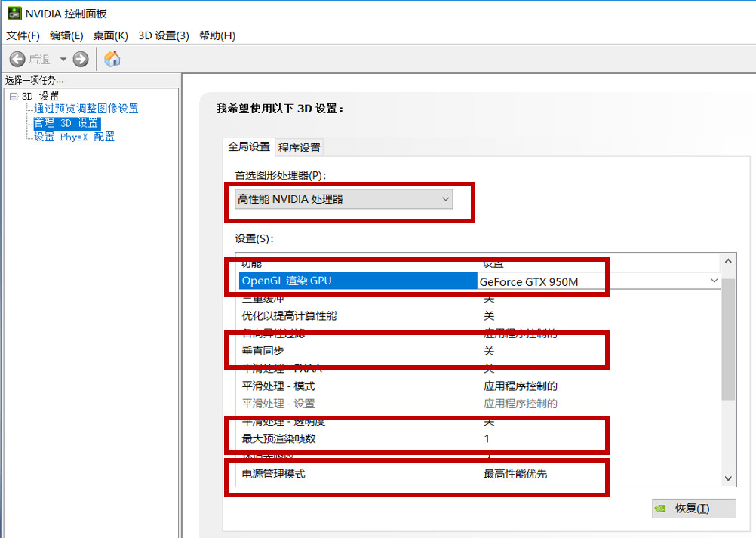Select the 全局设置 tab

click(248, 147)
